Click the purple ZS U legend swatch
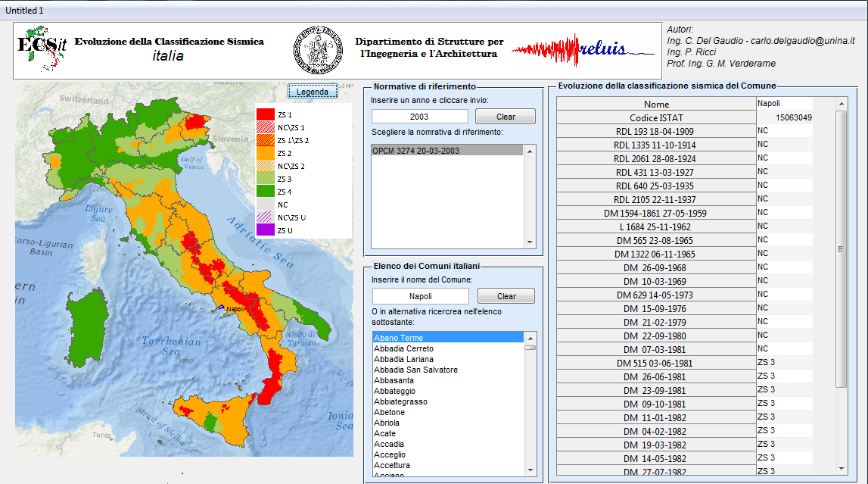868x484 pixels. (x=265, y=230)
